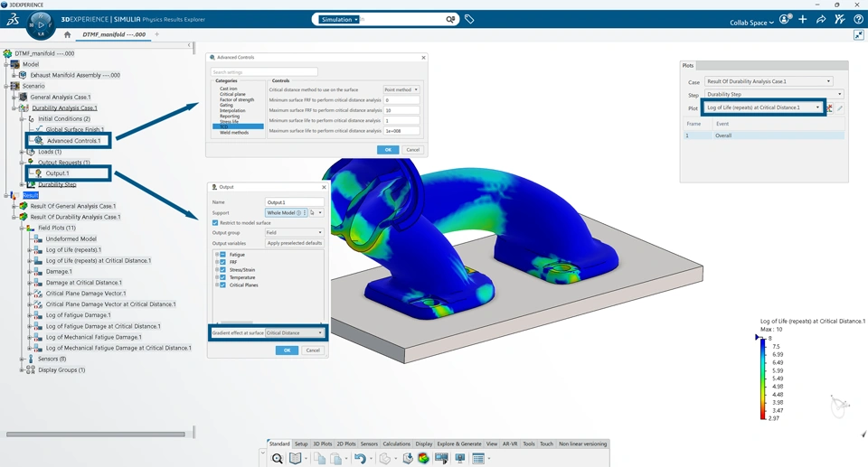Open Gradient effect at surface dropdown
This screenshot has height=467, width=868.
295,333
